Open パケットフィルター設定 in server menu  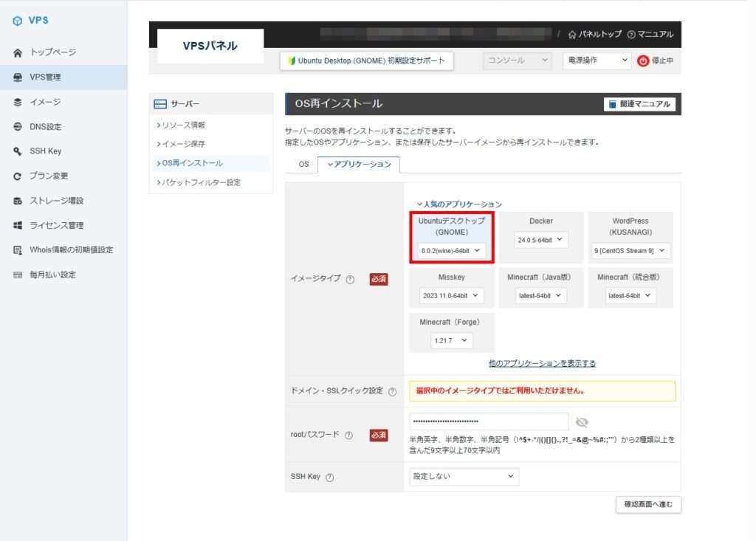pyautogui.click(x=201, y=182)
